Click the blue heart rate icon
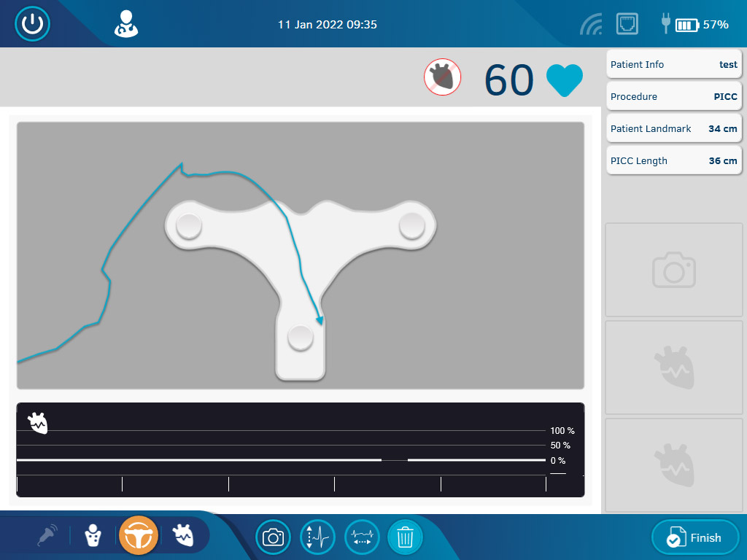747x560 pixels. coord(565,80)
